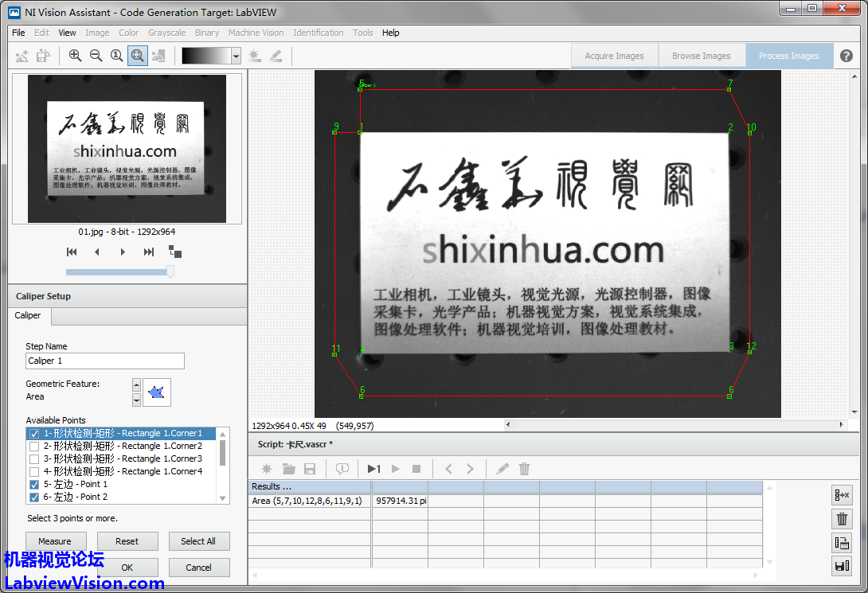This screenshot has height=593, width=868.
Task: Open the Help question mark icon
Action: [x=846, y=56]
